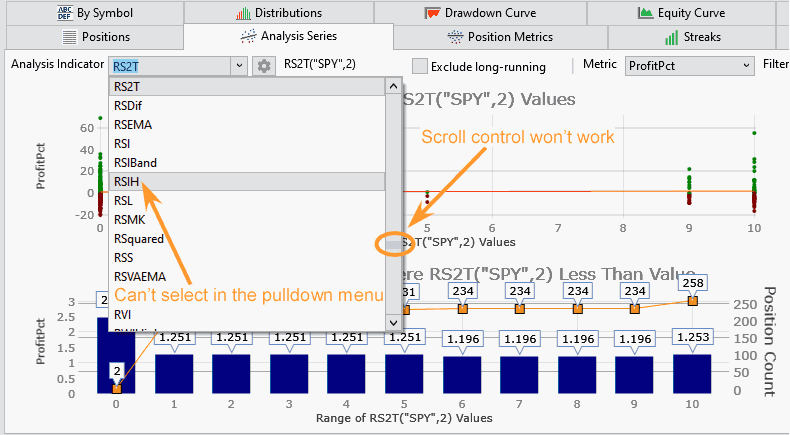Click the list scrollbar up arrow
Viewport: 790px width, 435px height.
point(395,87)
